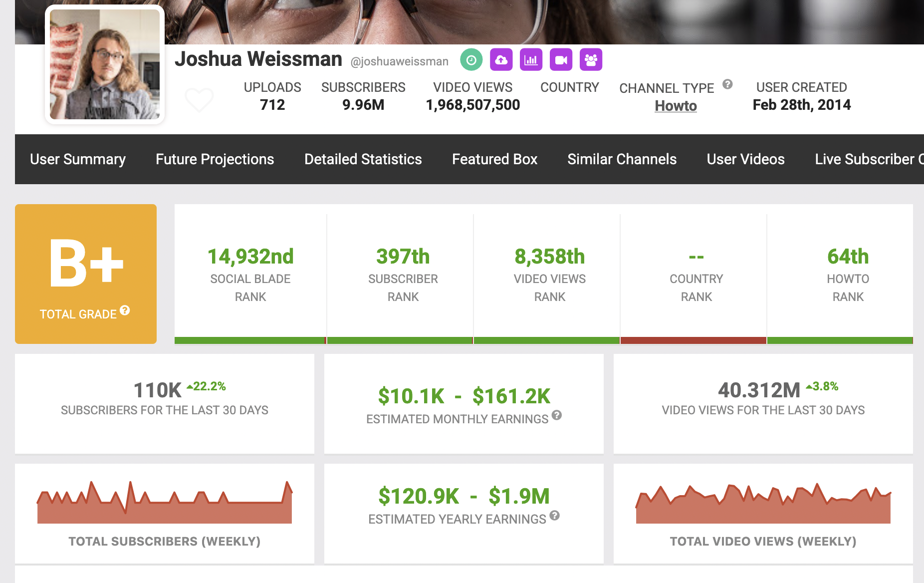Screen dimensions: 924x583
Task: Open the Live Subscriber Count tab
Action: coord(869,159)
